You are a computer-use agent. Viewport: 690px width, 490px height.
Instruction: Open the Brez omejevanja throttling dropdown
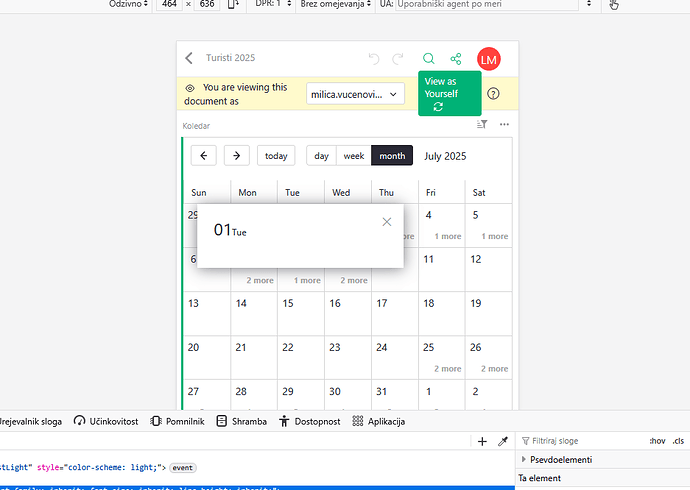(x=336, y=4)
